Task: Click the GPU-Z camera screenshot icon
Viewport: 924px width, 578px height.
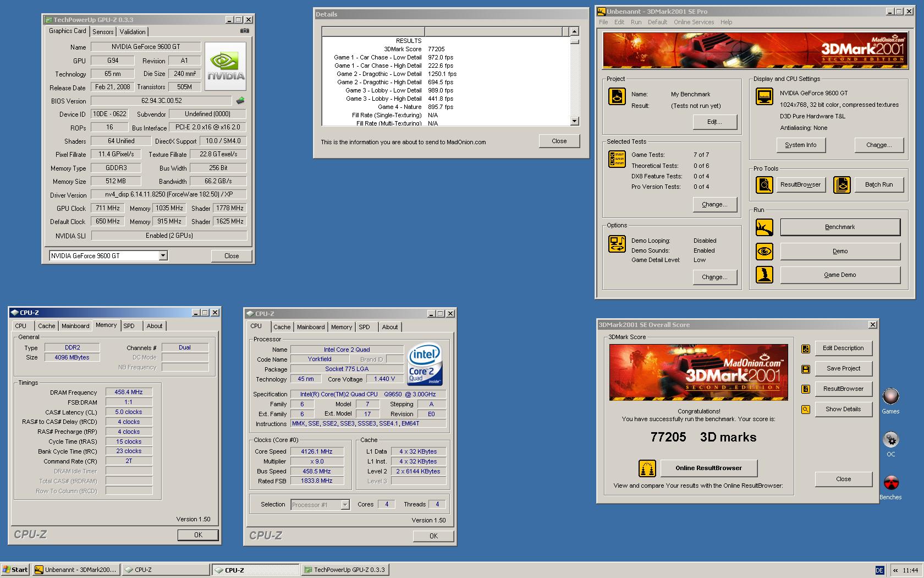Action: pyautogui.click(x=245, y=31)
